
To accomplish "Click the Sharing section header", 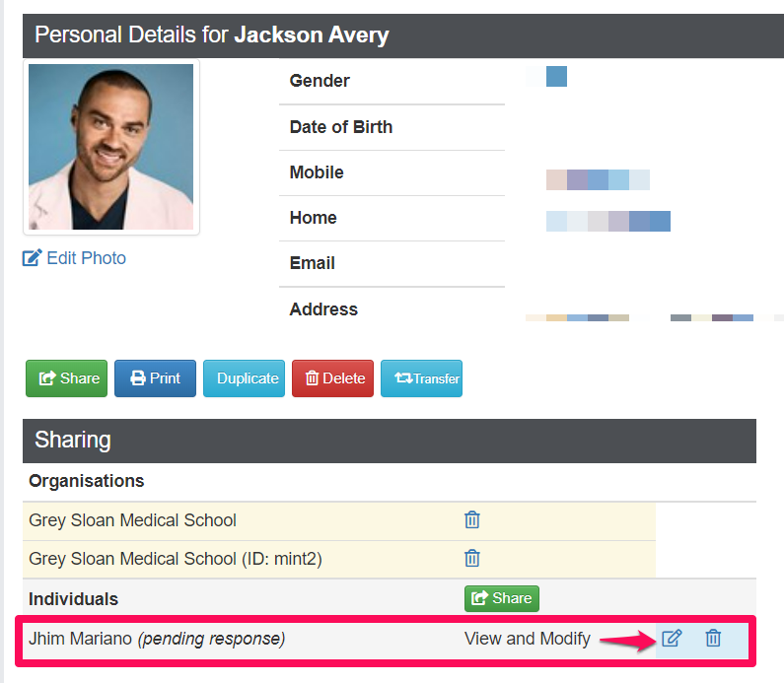I will click(73, 440).
